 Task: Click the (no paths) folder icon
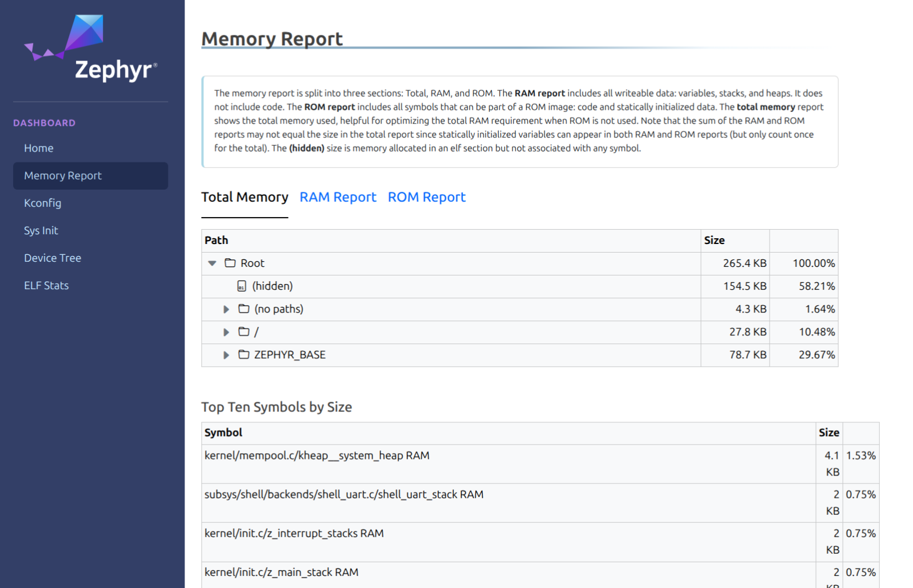244,309
